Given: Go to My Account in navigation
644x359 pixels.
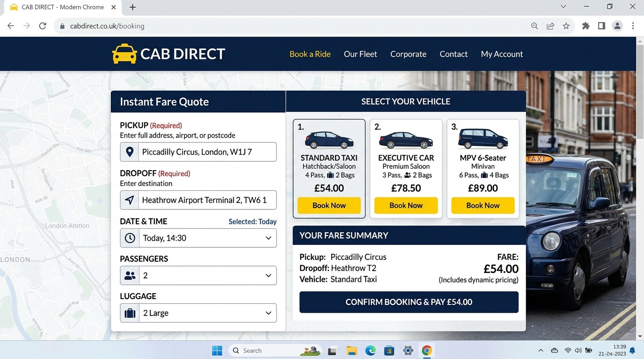Looking at the screenshot, I should click(502, 54).
